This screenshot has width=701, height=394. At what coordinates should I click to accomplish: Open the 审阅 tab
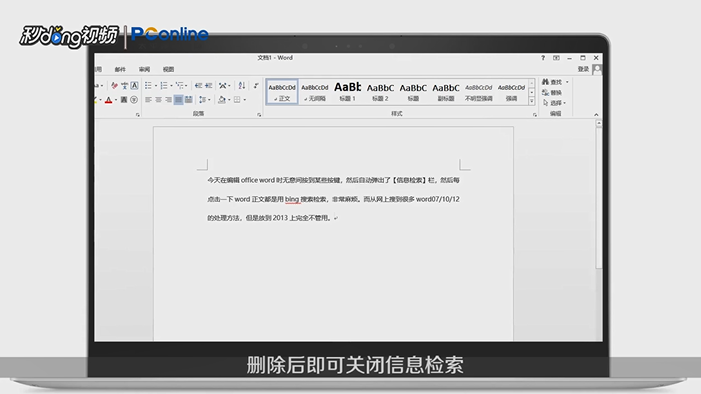144,69
